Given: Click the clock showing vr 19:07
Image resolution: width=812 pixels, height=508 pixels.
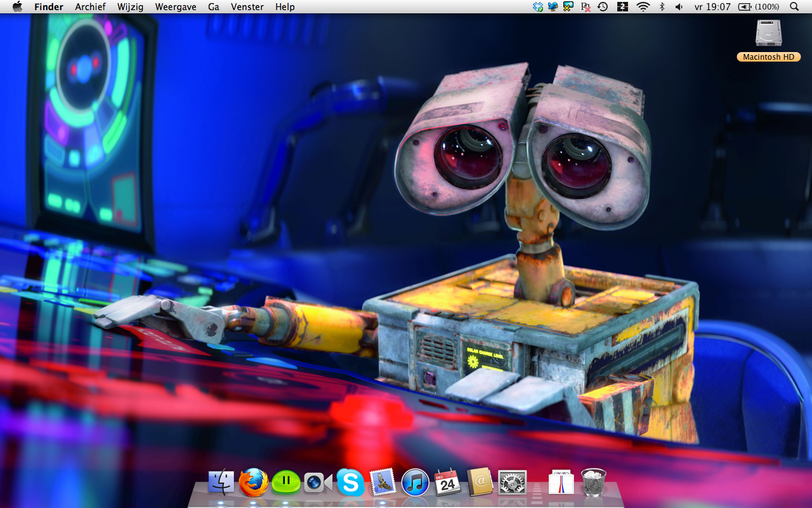Looking at the screenshot, I should click(x=712, y=7).
